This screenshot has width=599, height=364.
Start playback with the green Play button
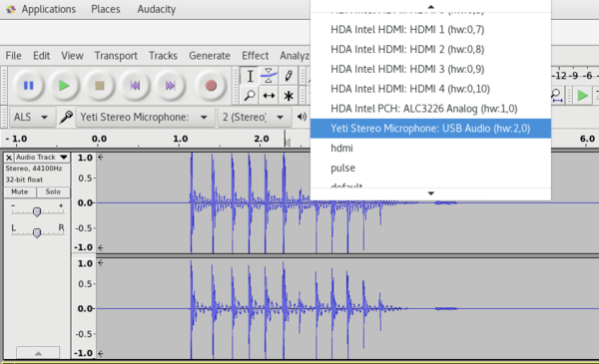(x=64, y=86)
